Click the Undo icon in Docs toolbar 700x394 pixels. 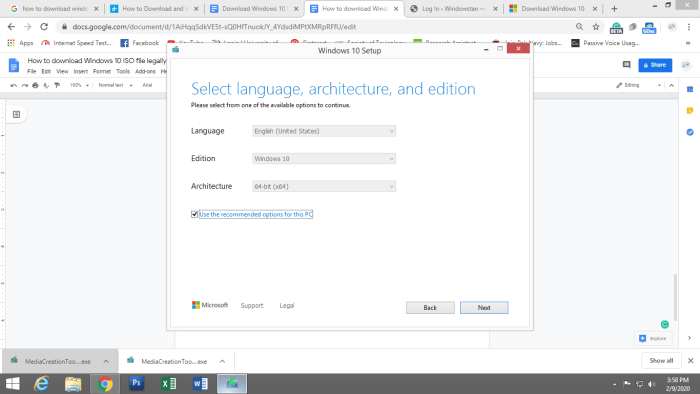click(14, 85)
